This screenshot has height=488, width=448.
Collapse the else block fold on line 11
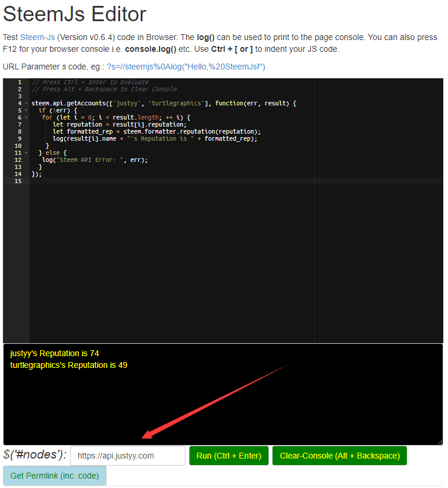tap(26, 153)
